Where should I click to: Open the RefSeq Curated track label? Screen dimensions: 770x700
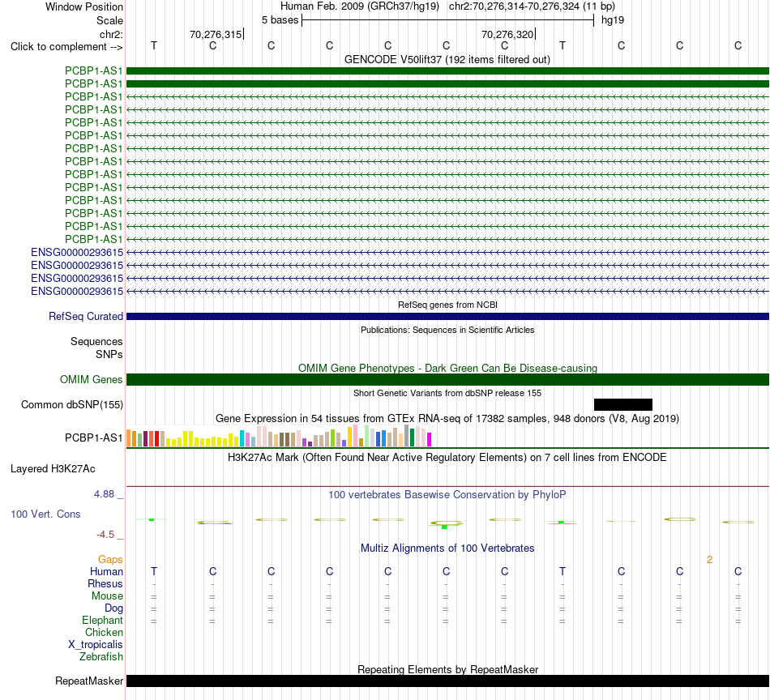pos(85,317)
